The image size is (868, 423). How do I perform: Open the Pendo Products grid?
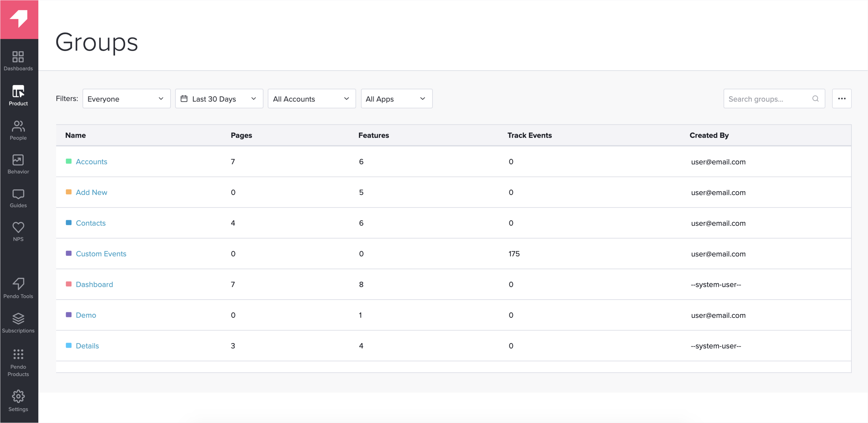click(18, 363)
